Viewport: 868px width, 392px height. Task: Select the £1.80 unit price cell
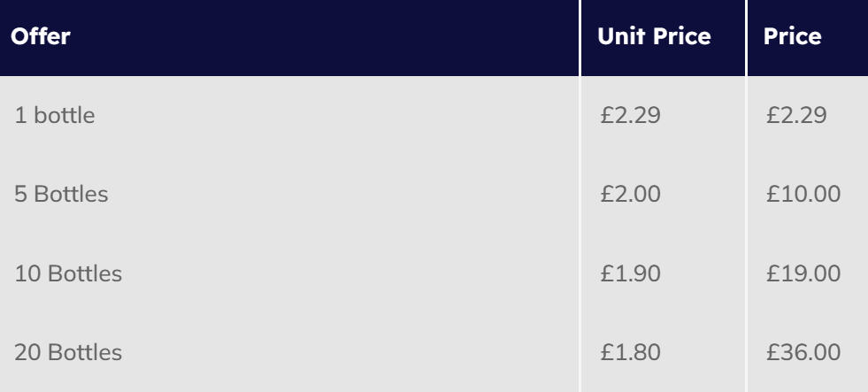630,354
